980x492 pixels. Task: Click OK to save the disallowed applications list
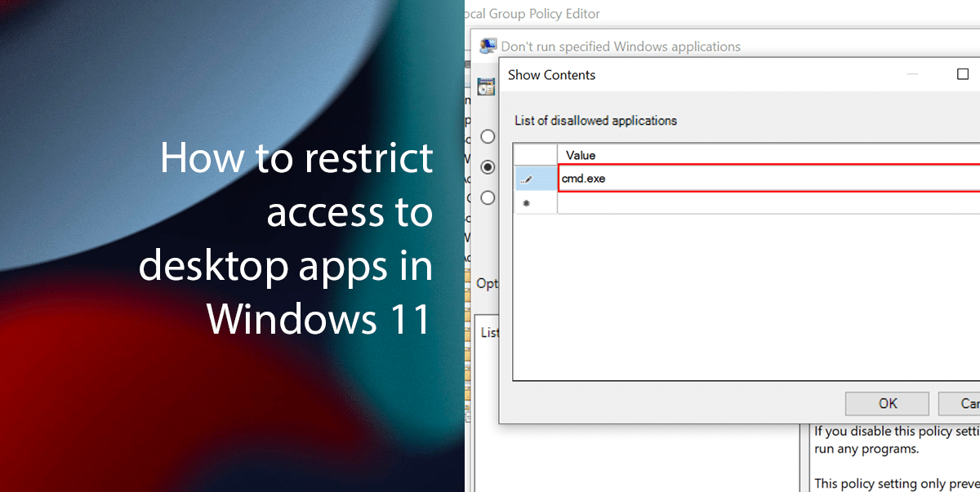click(x=887, y=403)
